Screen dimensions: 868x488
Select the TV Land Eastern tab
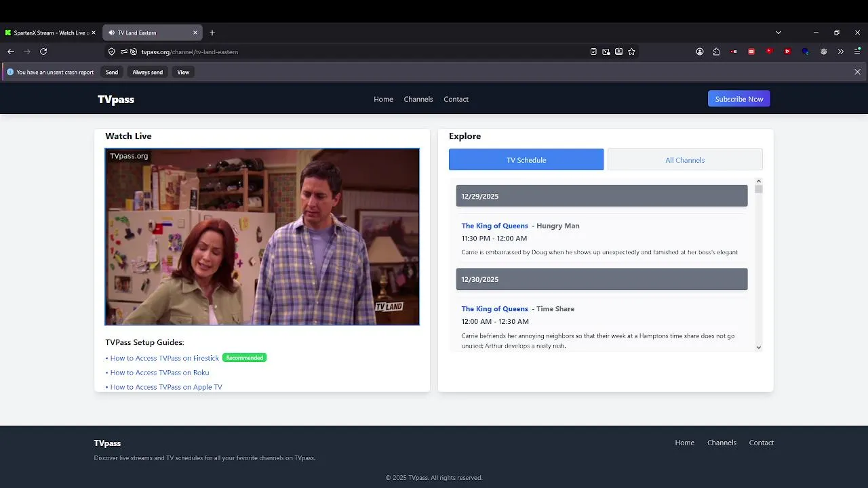pos(153,33)
